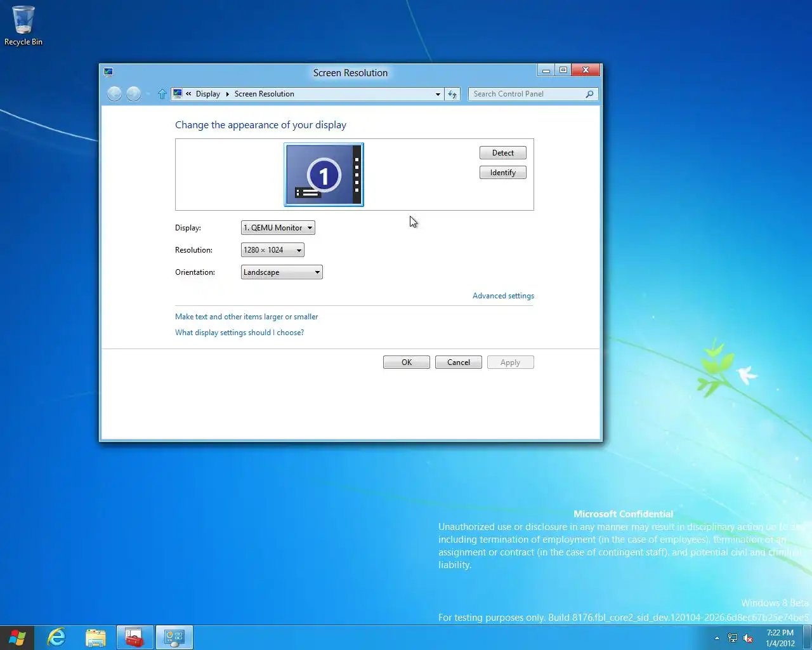Click the Start button on taskbar
Viewport: 812px width, 650px height.
coord(17,637)
